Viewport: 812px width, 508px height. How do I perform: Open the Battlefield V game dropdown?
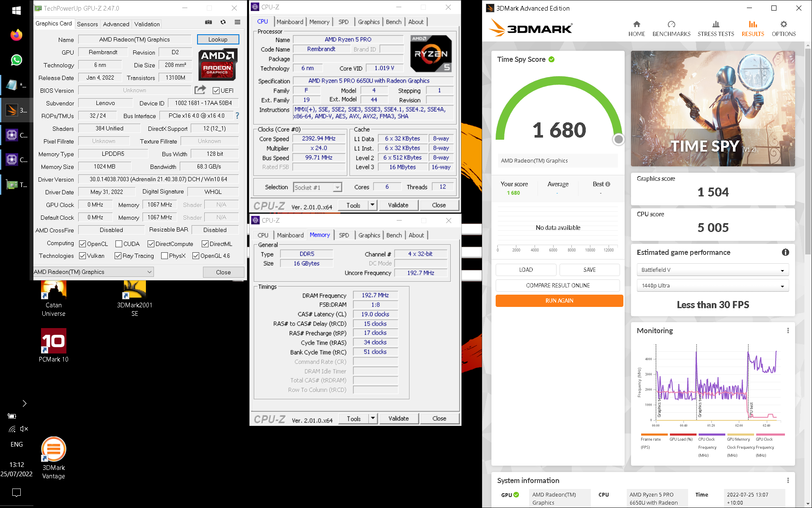(713, 270)
